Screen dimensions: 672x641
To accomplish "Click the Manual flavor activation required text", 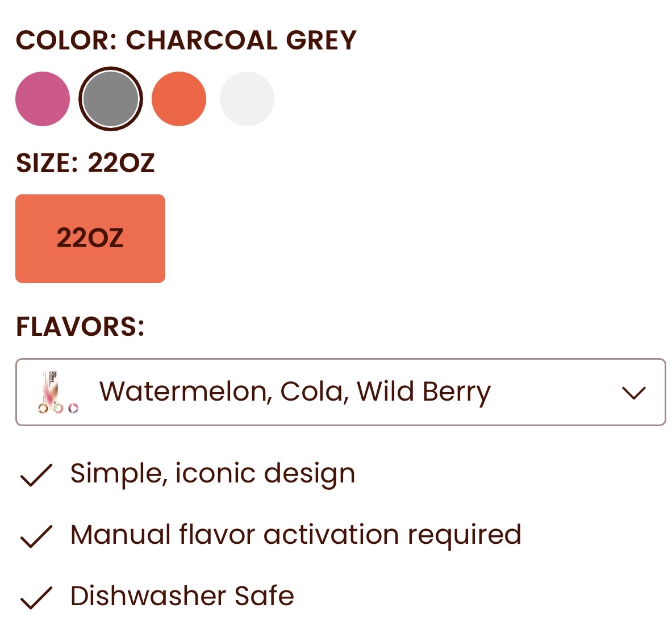I will point(295,535).
